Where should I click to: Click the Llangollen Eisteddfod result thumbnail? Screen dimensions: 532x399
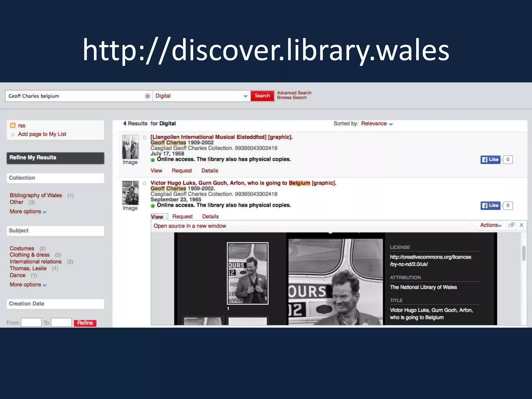pyautogui.click(x=130, y=147)
